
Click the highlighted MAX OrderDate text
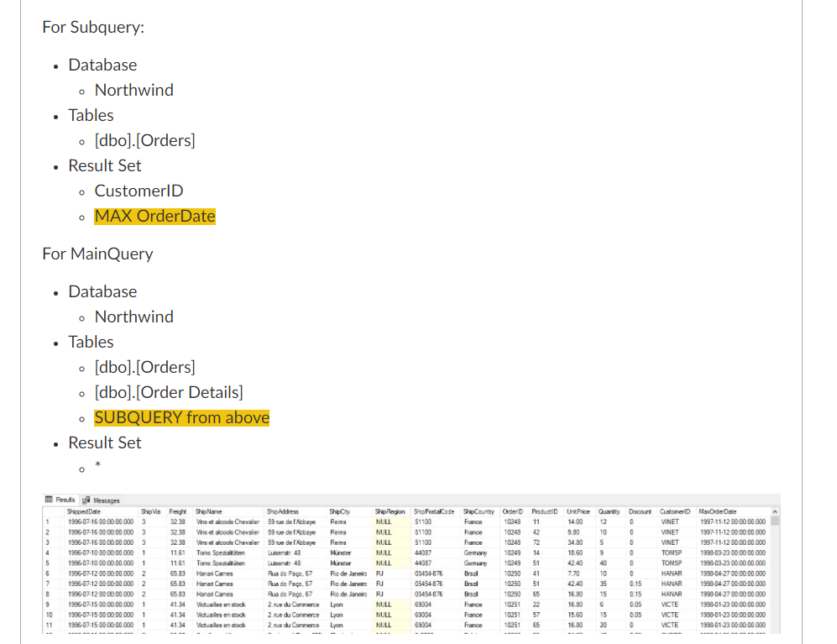coord(154,216)
